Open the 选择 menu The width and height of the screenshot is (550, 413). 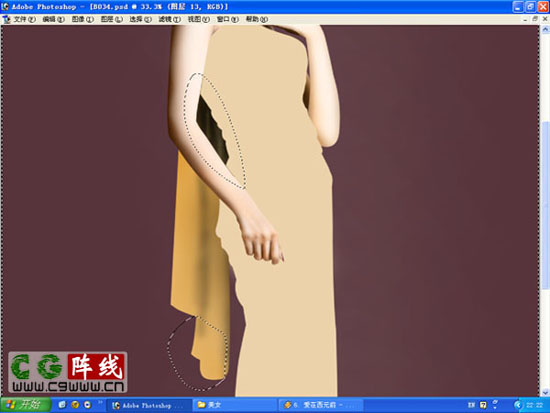(x=140, y=19)
